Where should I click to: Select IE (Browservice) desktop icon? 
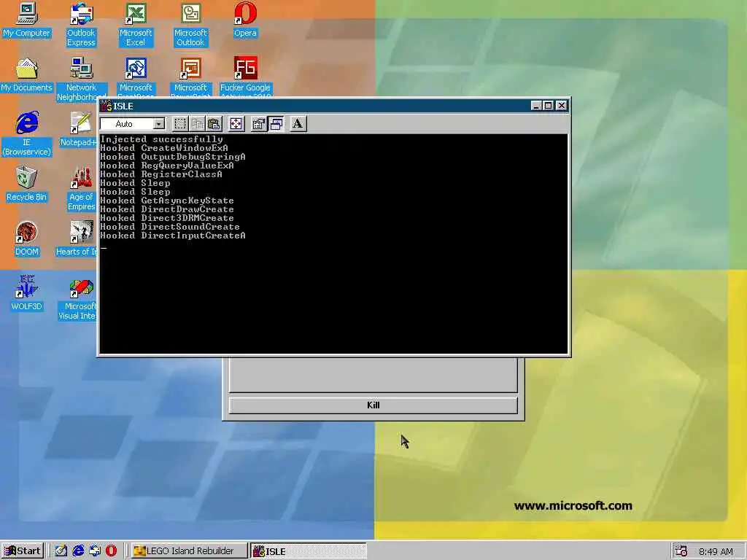point(26,134)
